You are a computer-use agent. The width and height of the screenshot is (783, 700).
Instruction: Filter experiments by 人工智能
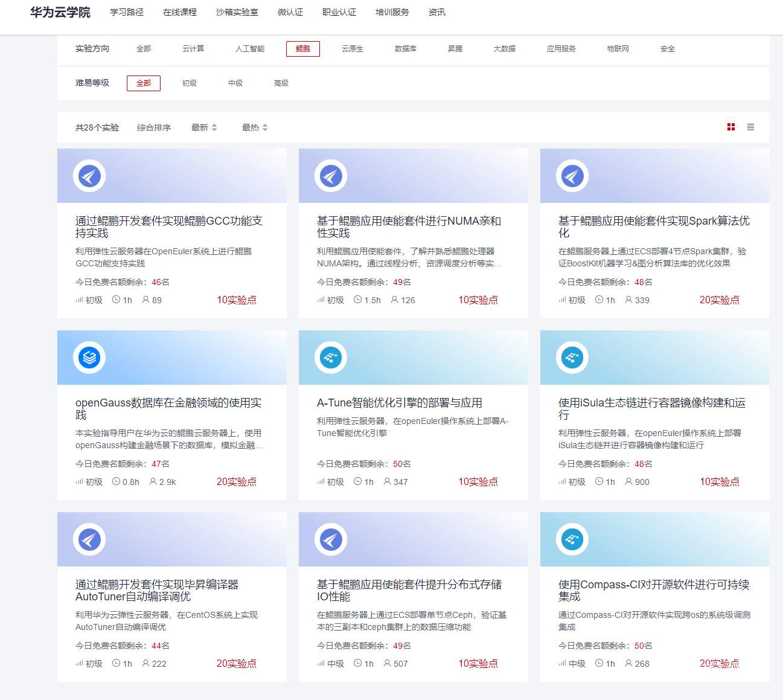(250, 49)
